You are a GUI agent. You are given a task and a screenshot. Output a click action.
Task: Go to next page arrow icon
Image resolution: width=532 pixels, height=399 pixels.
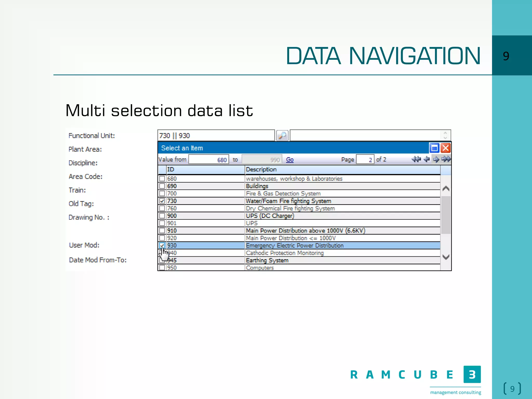(x=436, y=159)
